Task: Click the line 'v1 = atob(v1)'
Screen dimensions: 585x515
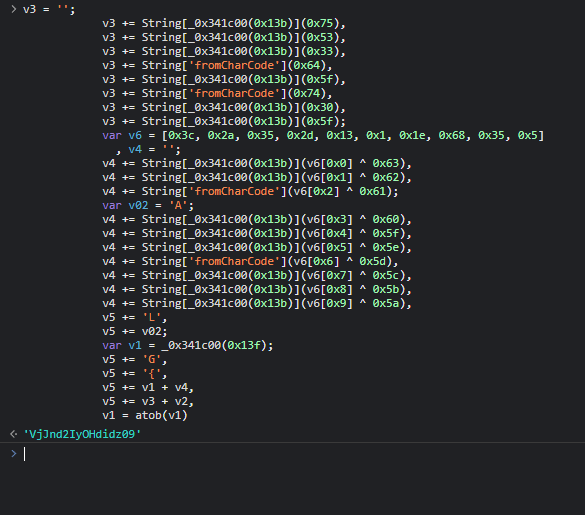Action: click(x=145, y=415)
